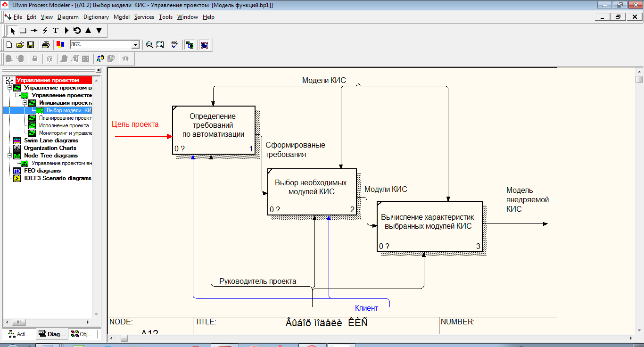Collapse the Инициация проекта tree node
Viewport: 644px width, 347px height.
point(25,103)
